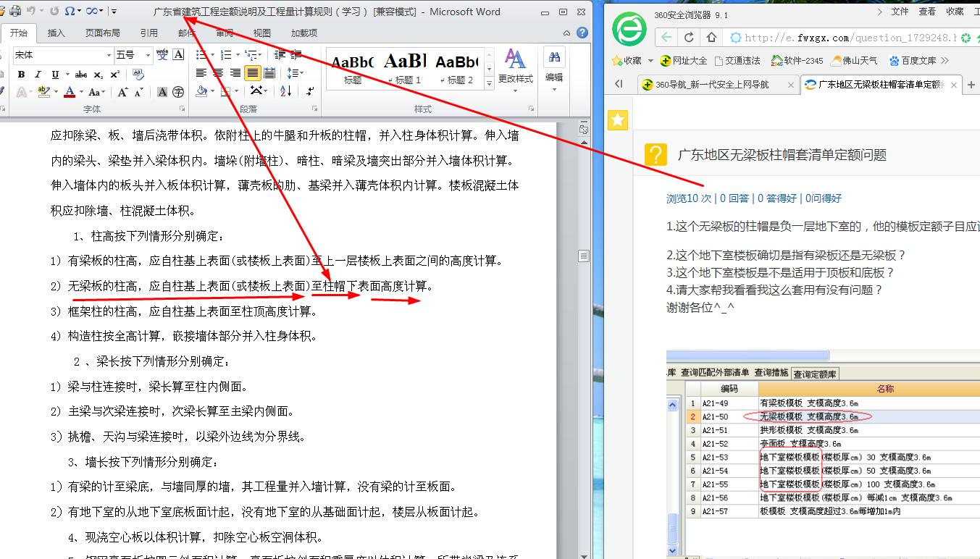Screen dimensions: 980x559
Task: Apply 标题 2 style from gallery
Action: pyautogui.click(x=456, y=68)
